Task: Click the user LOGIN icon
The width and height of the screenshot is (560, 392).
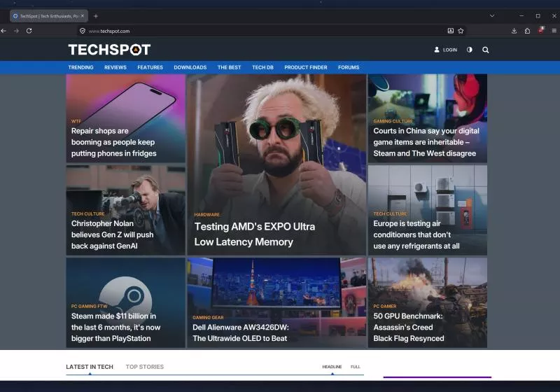Action: tap(437, 50)
